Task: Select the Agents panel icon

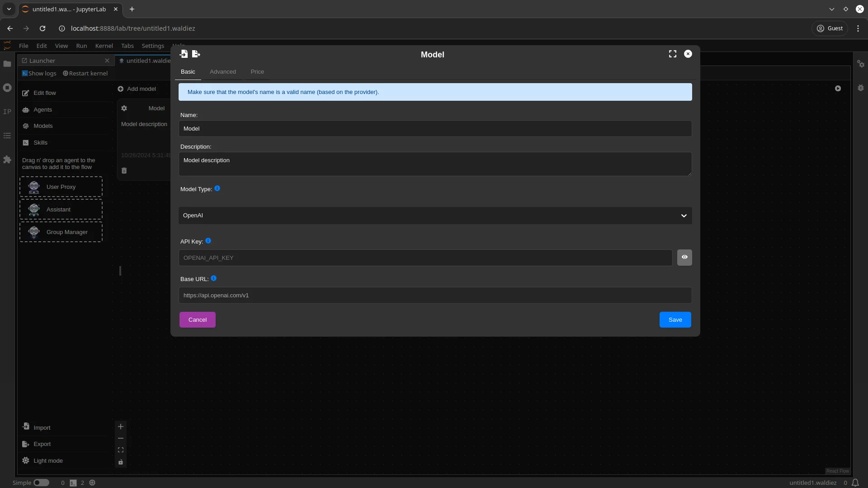Action: pyautogui.click(x=26, y=110)
